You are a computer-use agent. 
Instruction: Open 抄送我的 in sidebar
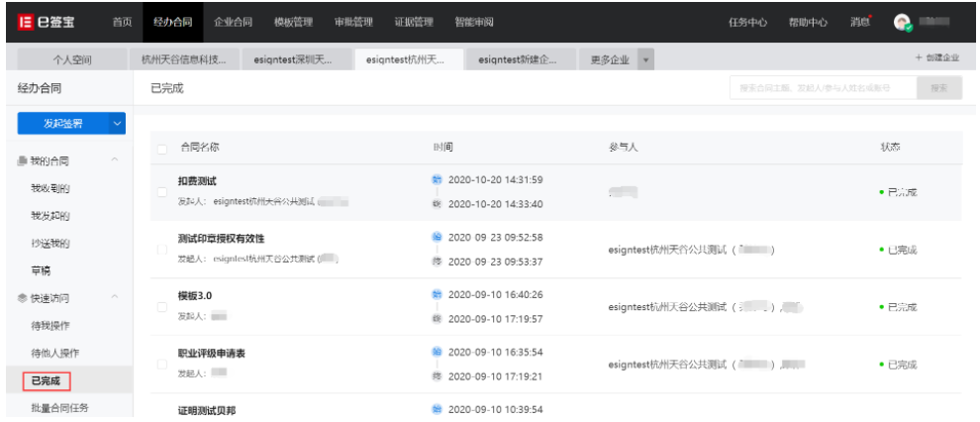(50, 244)
